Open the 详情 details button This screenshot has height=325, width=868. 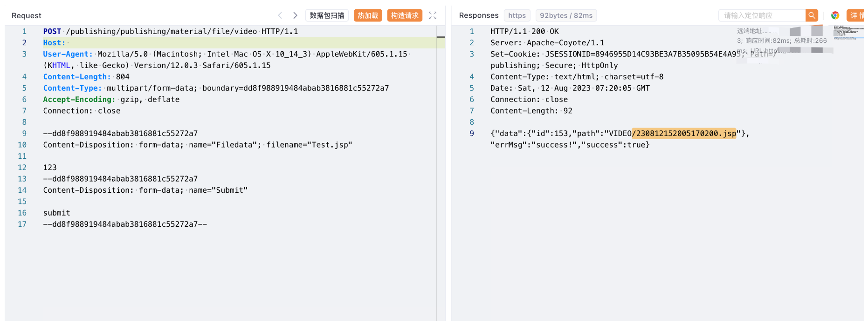[x=857, y=15]
